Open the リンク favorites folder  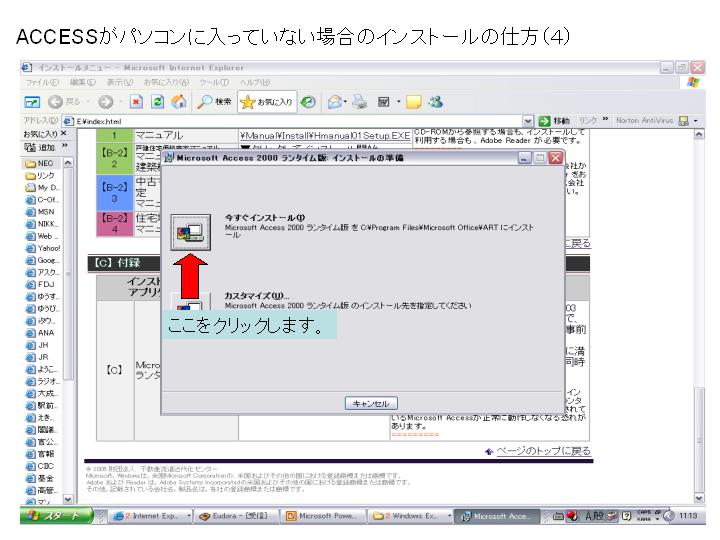point(40,175)
